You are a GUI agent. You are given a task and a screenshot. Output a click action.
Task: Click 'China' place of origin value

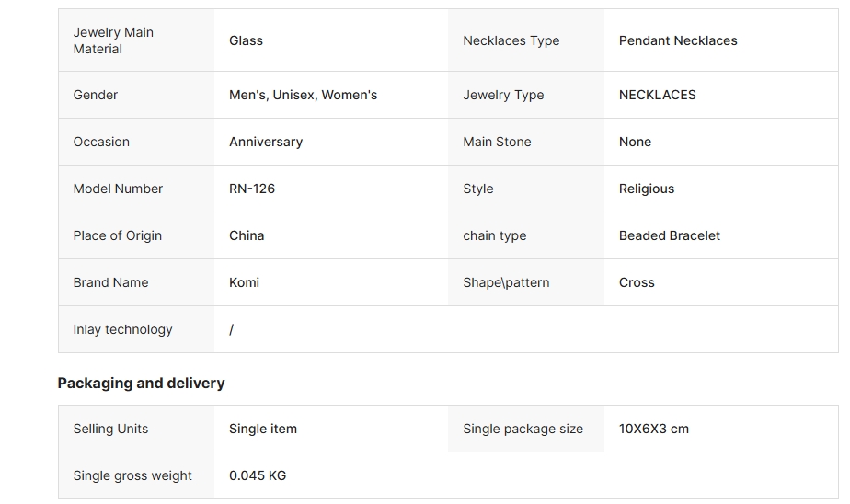point(247,235)
